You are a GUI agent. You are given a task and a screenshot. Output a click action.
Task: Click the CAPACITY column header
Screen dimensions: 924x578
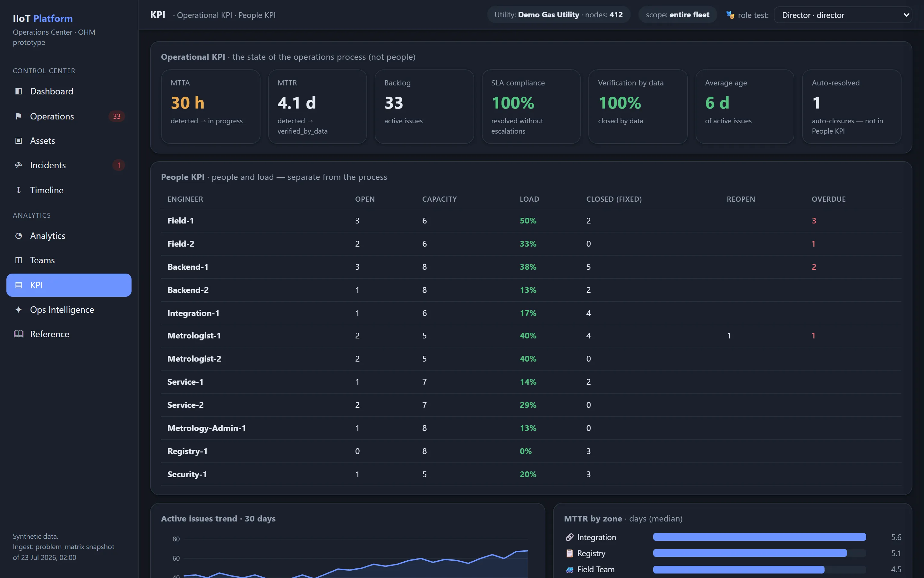pyautogui.click(x=440, y=199)
